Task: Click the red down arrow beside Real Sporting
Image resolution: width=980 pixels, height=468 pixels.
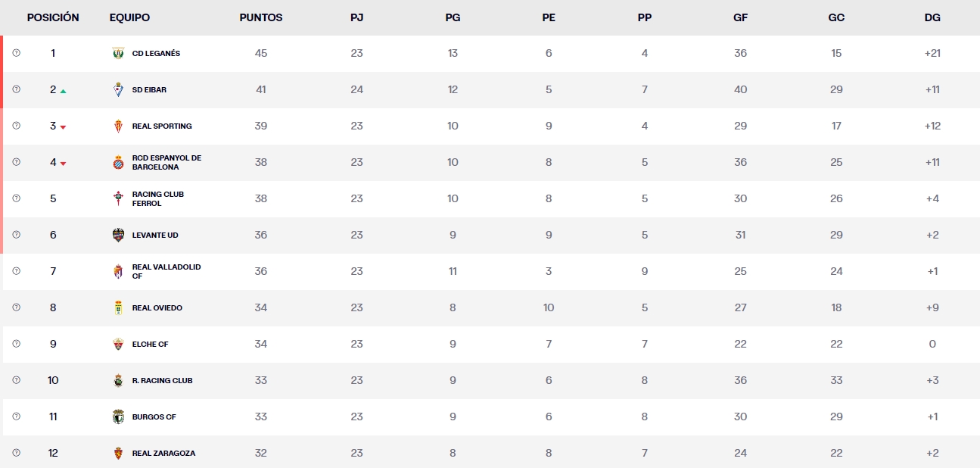Action: pos(64,126)
